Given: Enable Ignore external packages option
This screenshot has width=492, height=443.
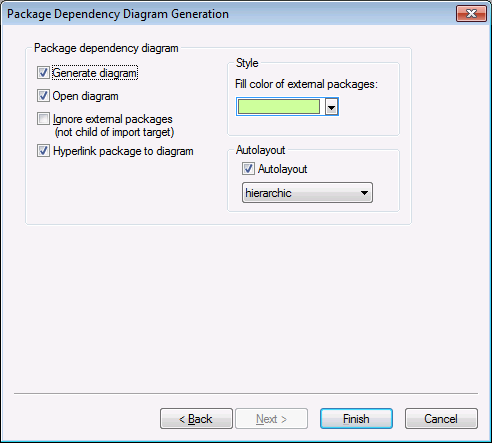Looking at the screenshot, I should 43,119.
